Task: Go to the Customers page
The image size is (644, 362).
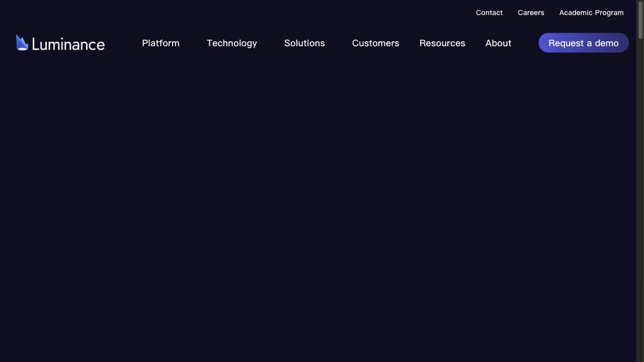Action: coord(375,43)
